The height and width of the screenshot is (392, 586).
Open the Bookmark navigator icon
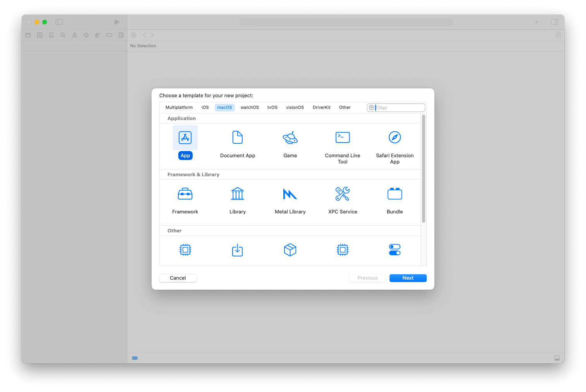click(x=51, y=35)
